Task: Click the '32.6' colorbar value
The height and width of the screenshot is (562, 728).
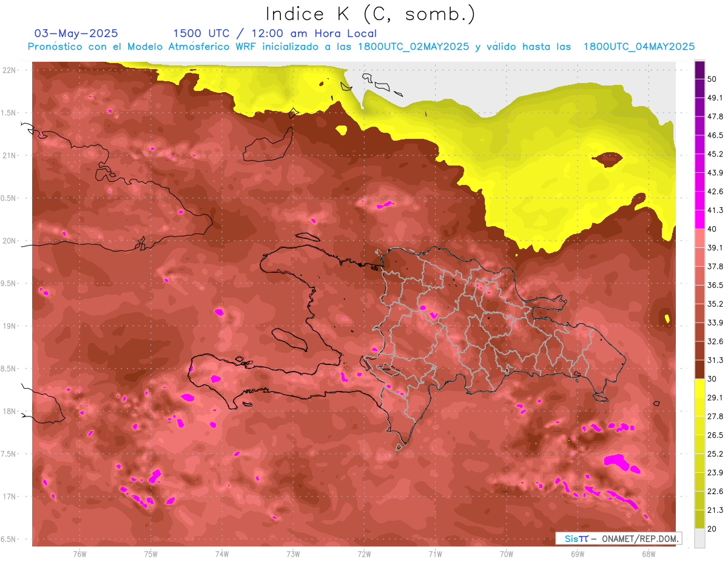Action: point(715,341)
